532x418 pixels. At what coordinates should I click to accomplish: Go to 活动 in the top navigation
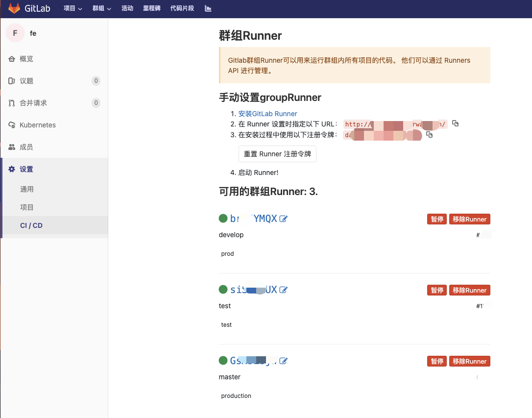point(127,8)
